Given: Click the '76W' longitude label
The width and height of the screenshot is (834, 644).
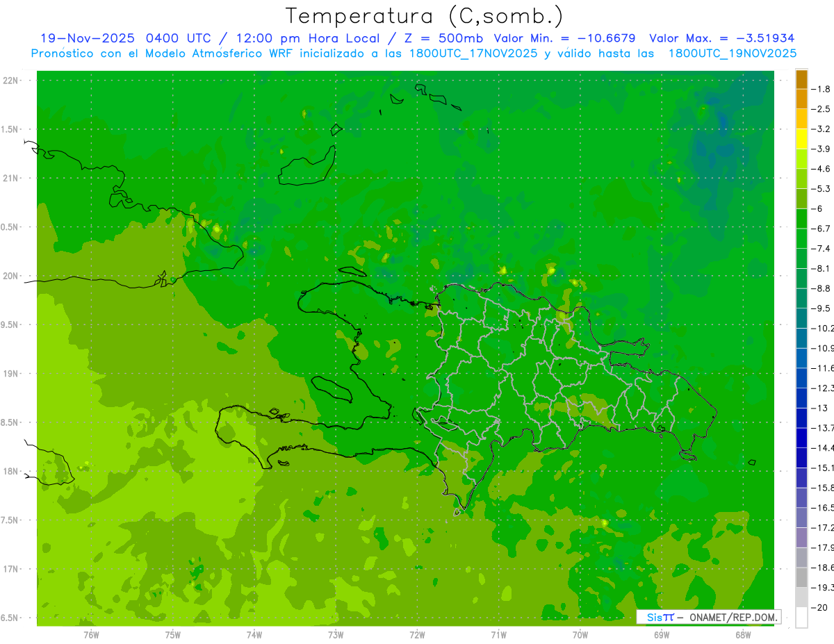Looking at the screenshot, I should (x=91, y=634).
